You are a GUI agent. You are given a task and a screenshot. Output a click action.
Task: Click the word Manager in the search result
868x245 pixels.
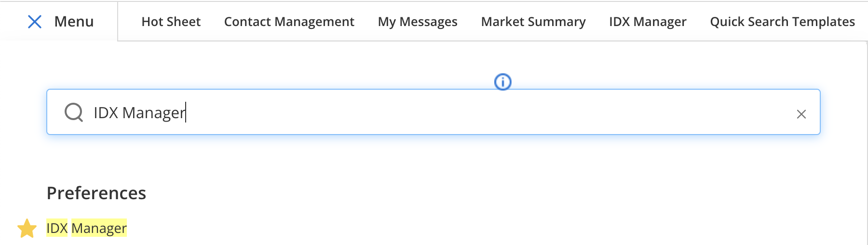click(x=99, y=228)
